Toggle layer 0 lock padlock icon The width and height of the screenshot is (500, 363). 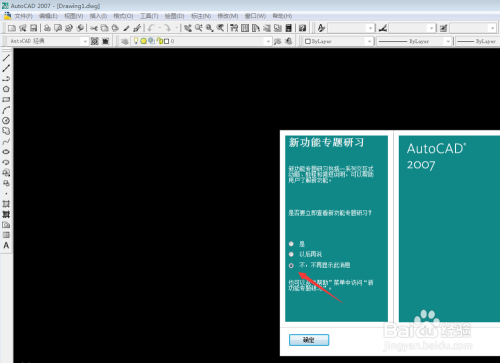160,41
